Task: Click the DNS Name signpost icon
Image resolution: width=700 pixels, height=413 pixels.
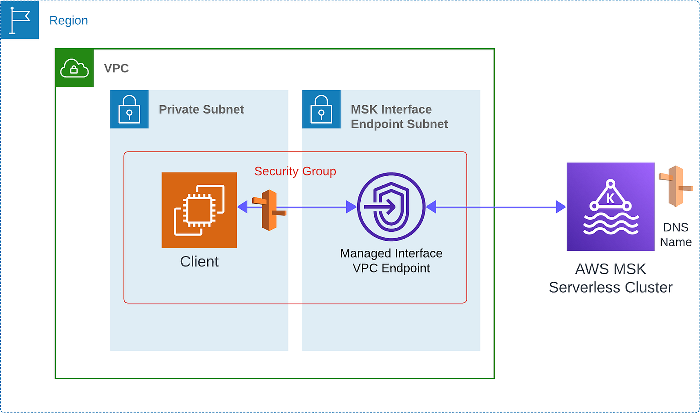Action: point(676,186)
